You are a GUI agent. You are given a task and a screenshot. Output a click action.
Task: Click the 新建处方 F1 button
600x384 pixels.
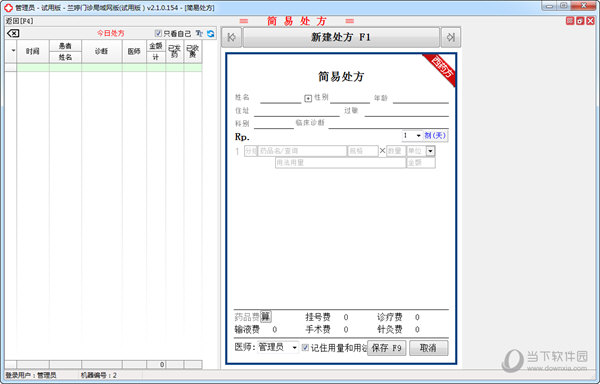pos(341,37)
